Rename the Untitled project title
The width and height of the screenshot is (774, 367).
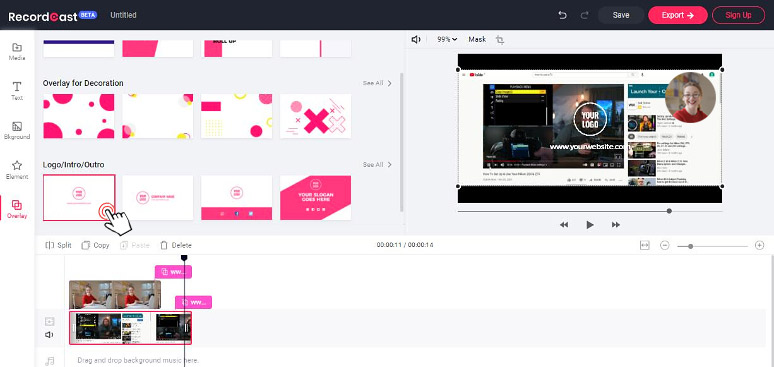tap(123, 15)
